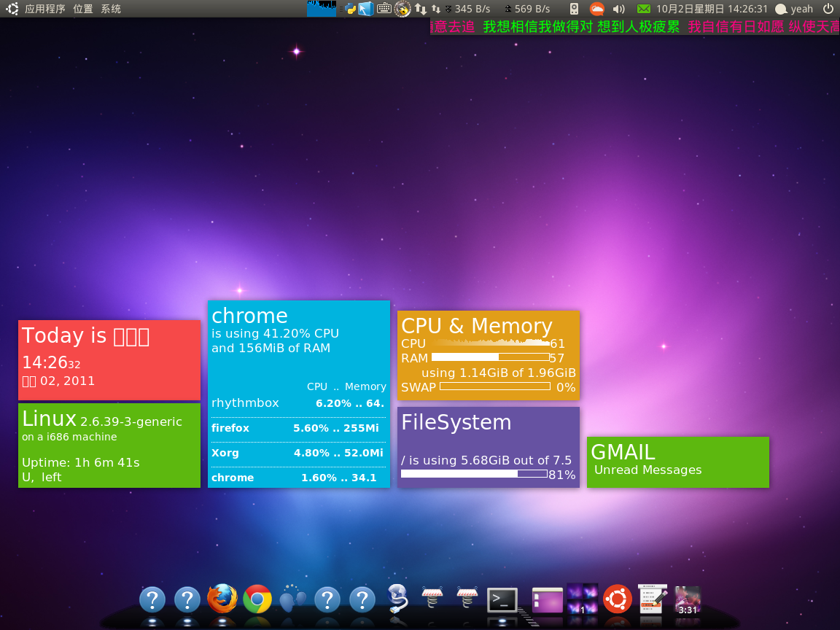The width and height of the screenshot is (840, 630).
Task: Click 'using 1.14GiB of 1.96GiB' text
Action: click(499, 373)
